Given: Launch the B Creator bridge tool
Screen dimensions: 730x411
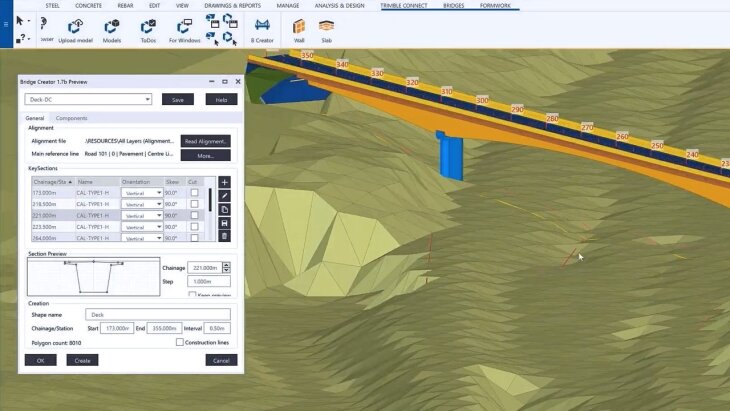Looking at the screenshot, I should coord(262,26).
